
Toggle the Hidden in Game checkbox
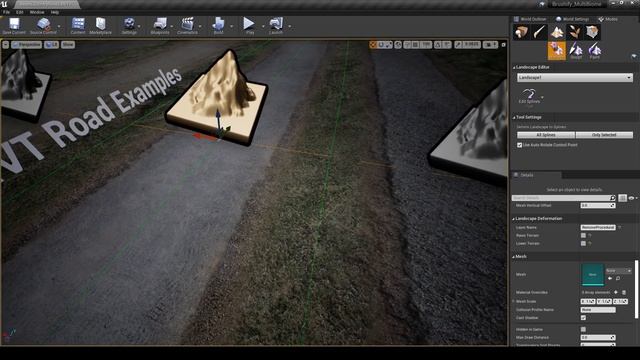583,329
